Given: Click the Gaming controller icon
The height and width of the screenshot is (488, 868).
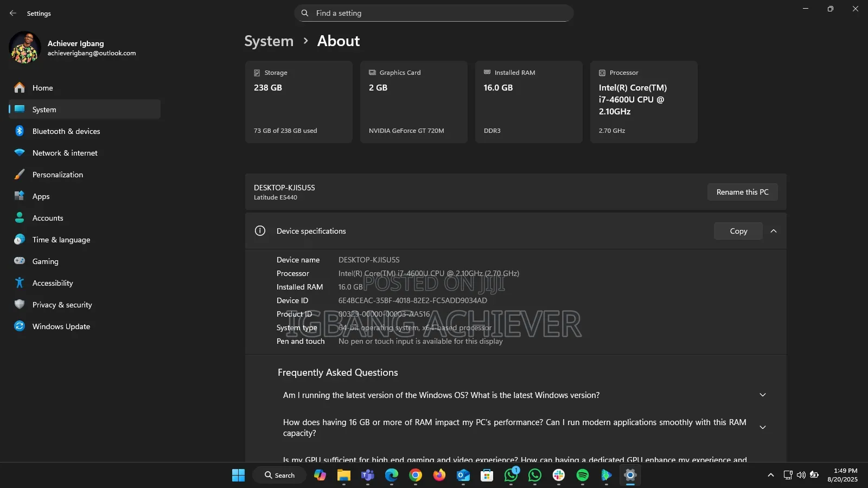Looking at the screenshot, I should click(x=20, y=261).
